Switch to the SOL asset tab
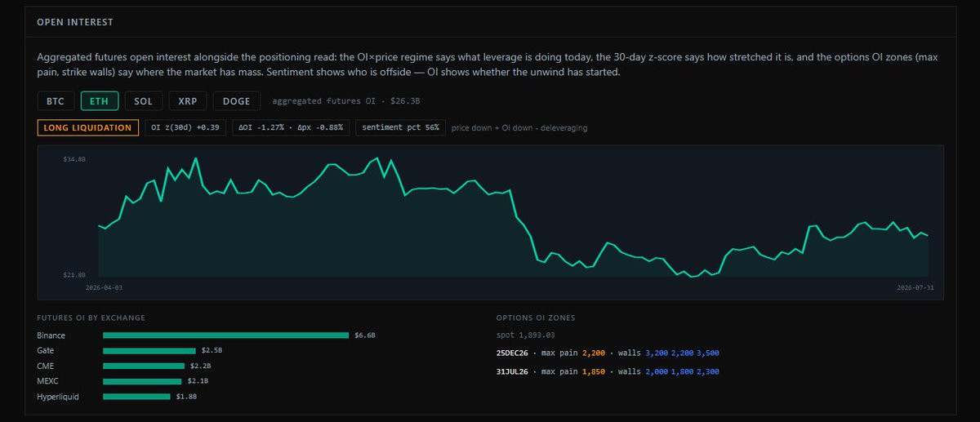The image size is (980, 422). 144,101
